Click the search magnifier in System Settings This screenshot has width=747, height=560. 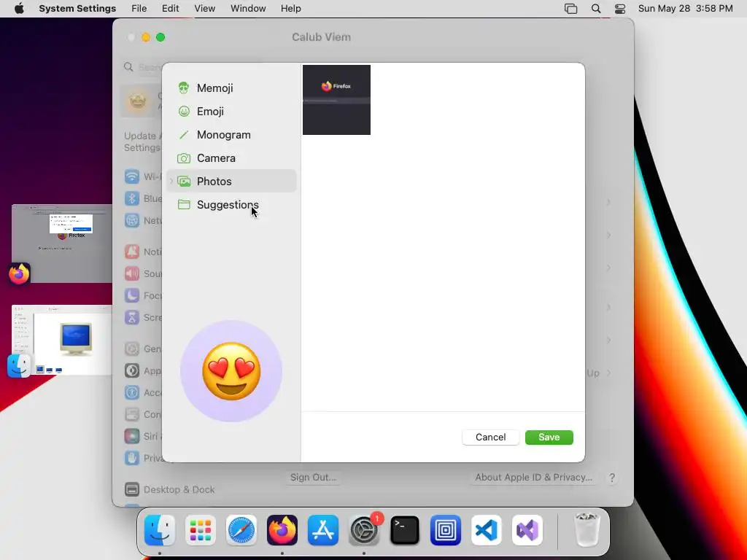click(128, 67)
